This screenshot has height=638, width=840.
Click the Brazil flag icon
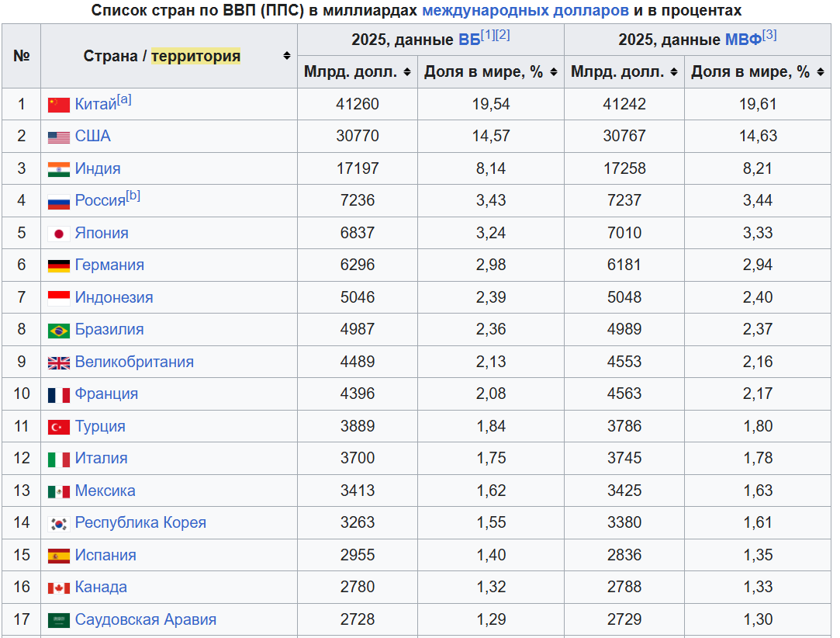[59, 331]
